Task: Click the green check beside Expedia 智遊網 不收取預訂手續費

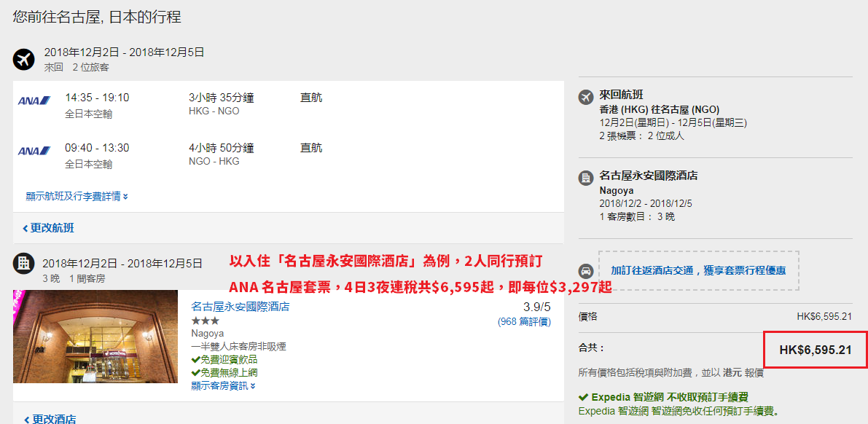Action: 583,398
